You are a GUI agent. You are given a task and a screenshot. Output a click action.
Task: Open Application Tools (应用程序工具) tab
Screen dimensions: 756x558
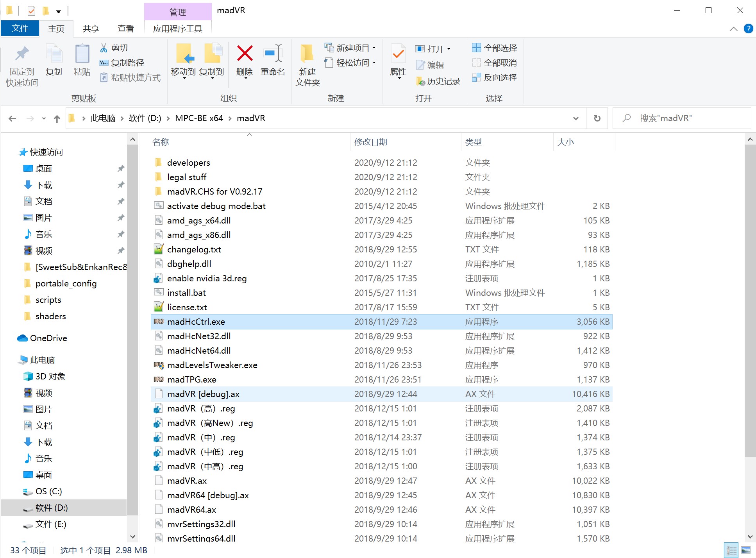(x=178, y=29)
